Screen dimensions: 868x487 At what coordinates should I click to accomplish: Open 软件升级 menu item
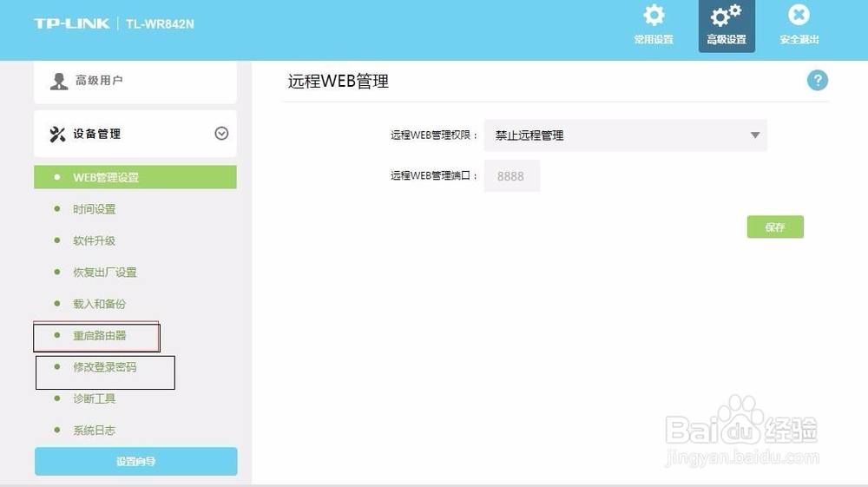(94, 240)
